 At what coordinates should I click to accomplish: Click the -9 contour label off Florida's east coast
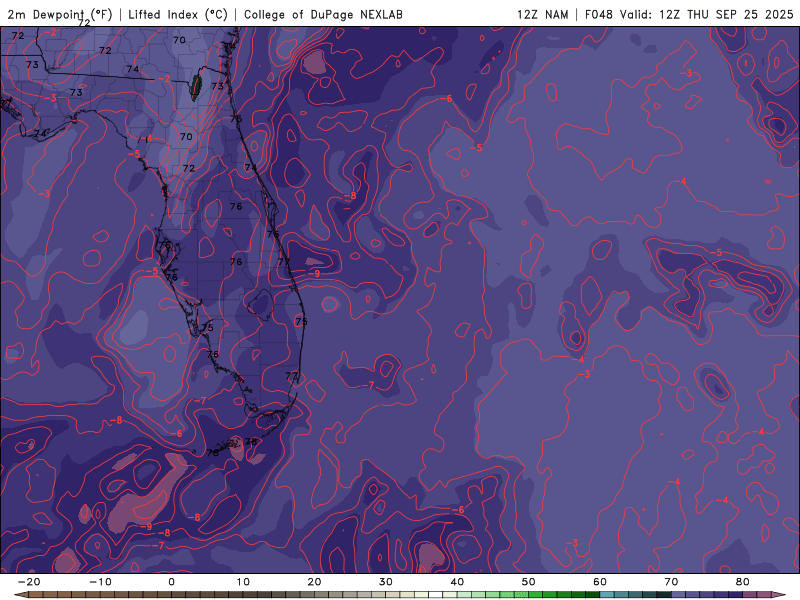pyautogui.click(x=314, y=273)
